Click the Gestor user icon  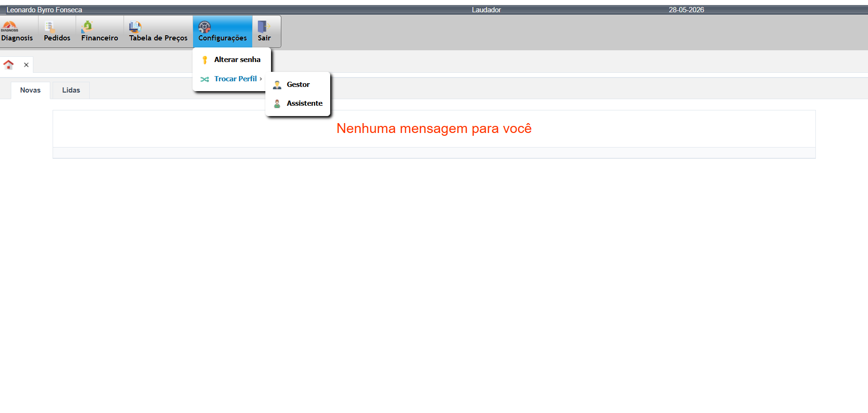tap(277, 85)
